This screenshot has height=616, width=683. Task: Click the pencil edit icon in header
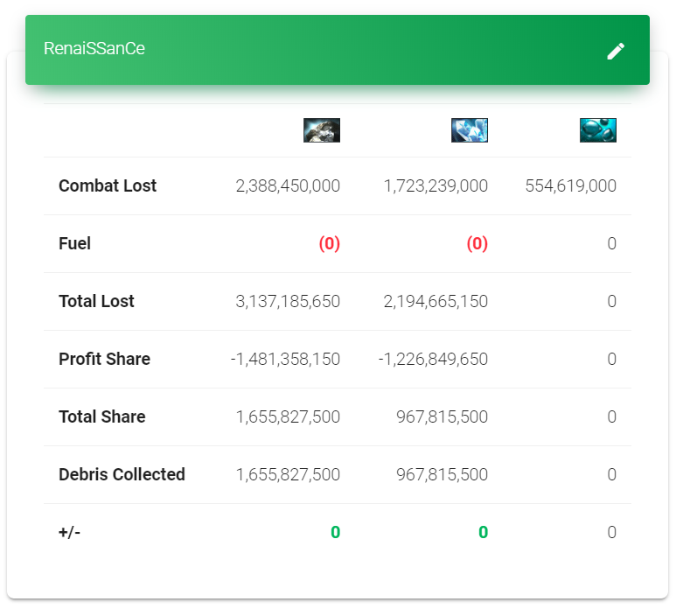click(x=616, y=51)
